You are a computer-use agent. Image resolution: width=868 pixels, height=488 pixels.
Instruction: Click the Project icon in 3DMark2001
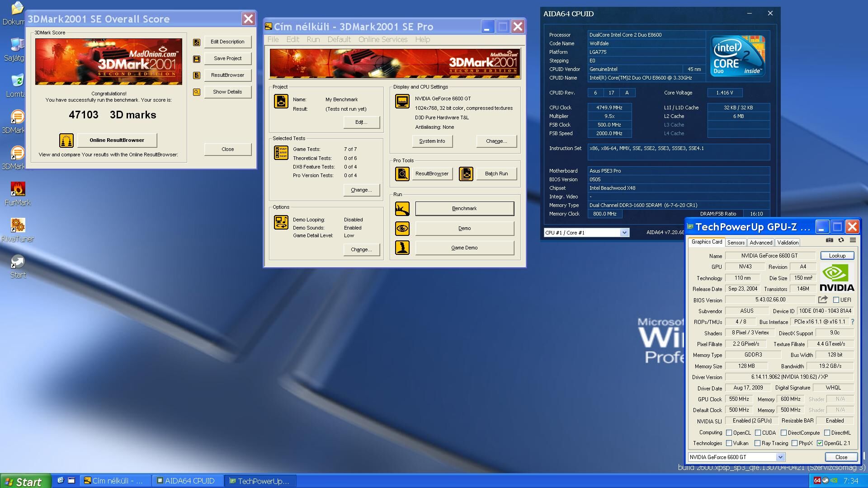tap(281, 101)
